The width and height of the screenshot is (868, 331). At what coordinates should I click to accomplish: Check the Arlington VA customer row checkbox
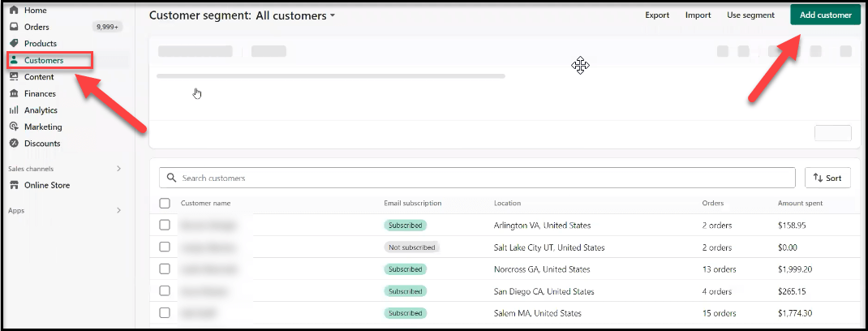[x=165, y=225]
